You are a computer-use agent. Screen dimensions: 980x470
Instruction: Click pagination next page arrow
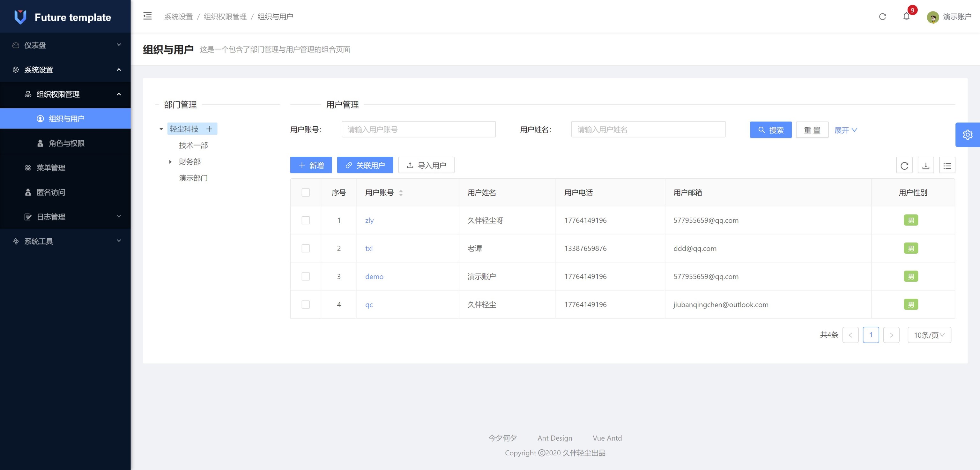891,335
